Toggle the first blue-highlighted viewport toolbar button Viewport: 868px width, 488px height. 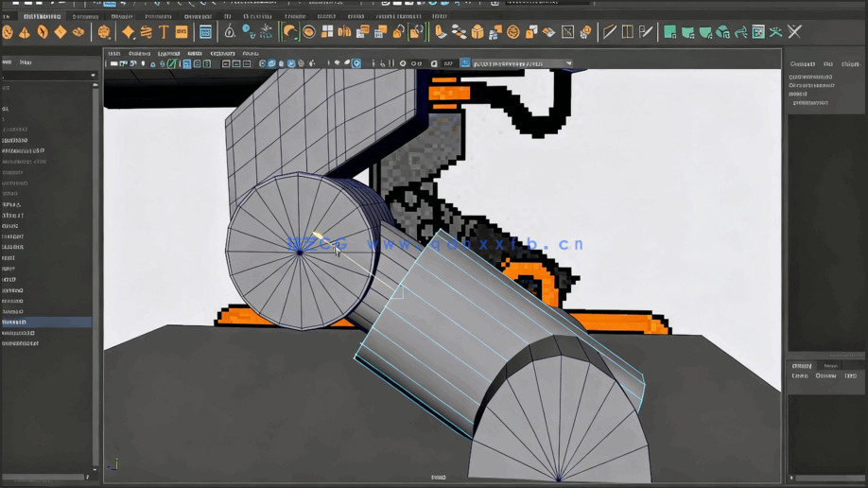pos(186,64)
